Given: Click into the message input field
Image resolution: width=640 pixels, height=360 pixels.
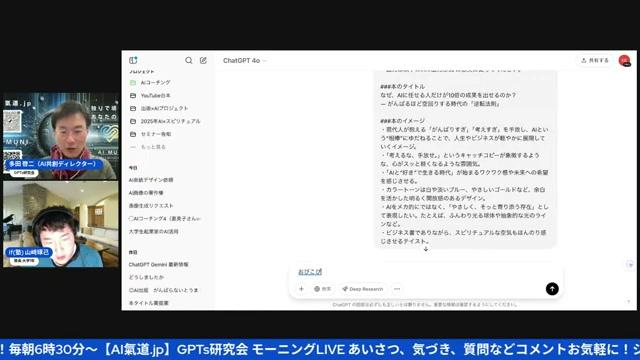Looking at the screenshot, I should [426, 272].
